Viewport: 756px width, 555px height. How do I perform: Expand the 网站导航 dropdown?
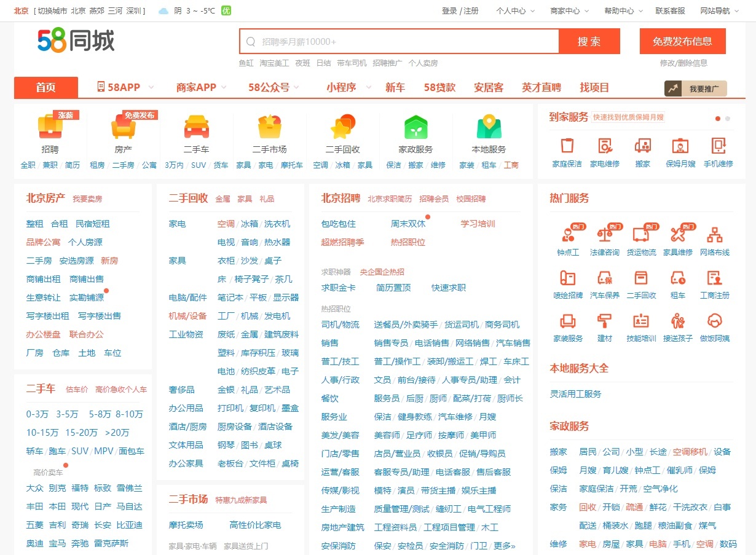[719, 10]
